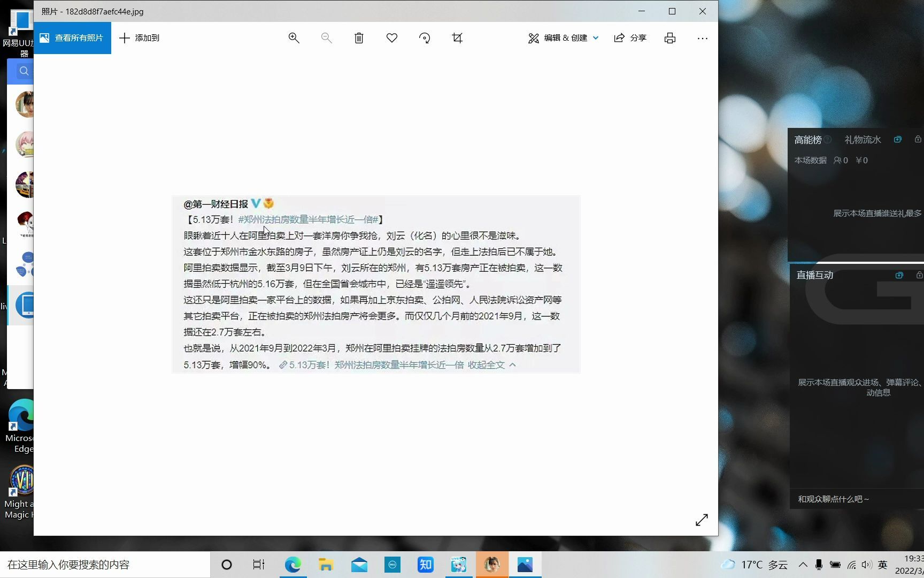Click the displayed Weibo screenshot image
924x578 pixels.
pos(376,284)
